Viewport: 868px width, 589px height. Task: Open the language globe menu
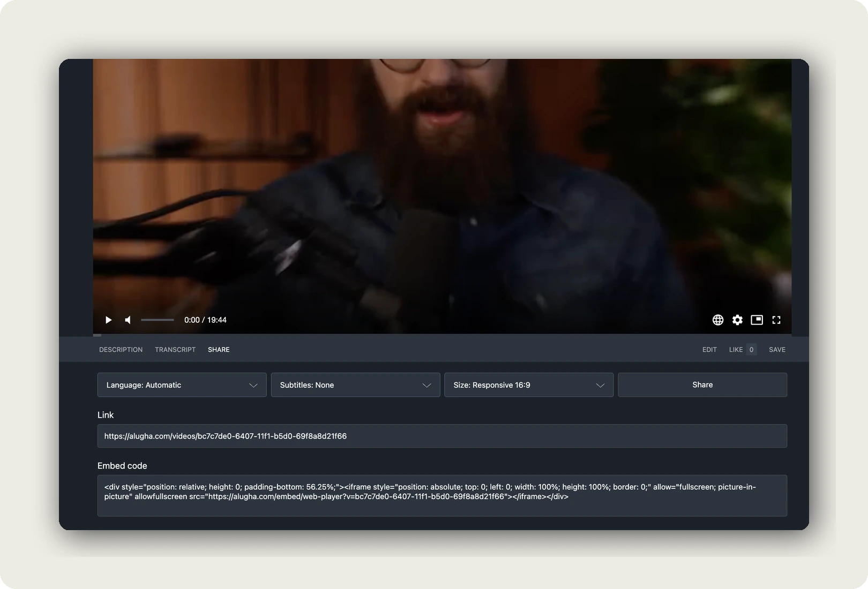tap(718, 320)
